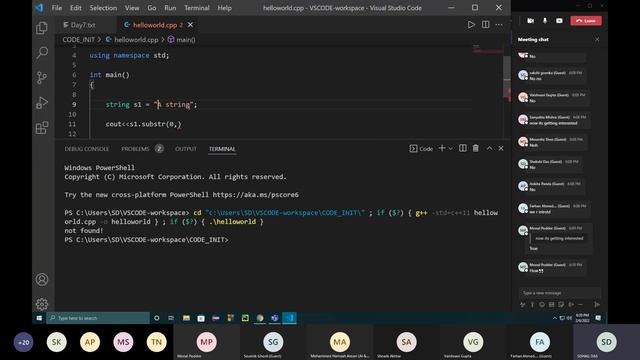Open the File menu
Screen dimensions: 640x360
(x=57, y=8)
